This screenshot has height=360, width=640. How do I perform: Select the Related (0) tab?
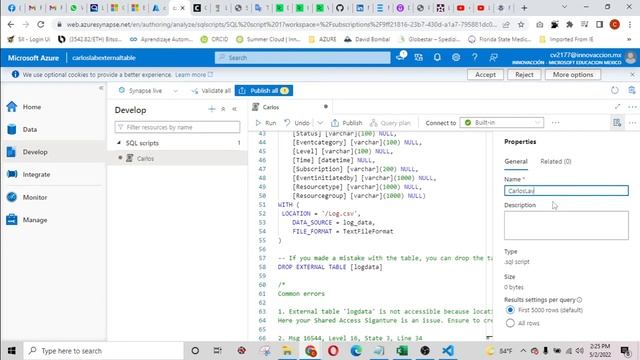[x=556, y=162]
